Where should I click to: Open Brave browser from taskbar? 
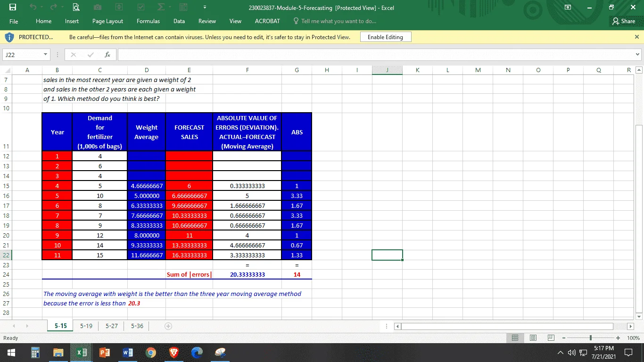click(173, 353)
